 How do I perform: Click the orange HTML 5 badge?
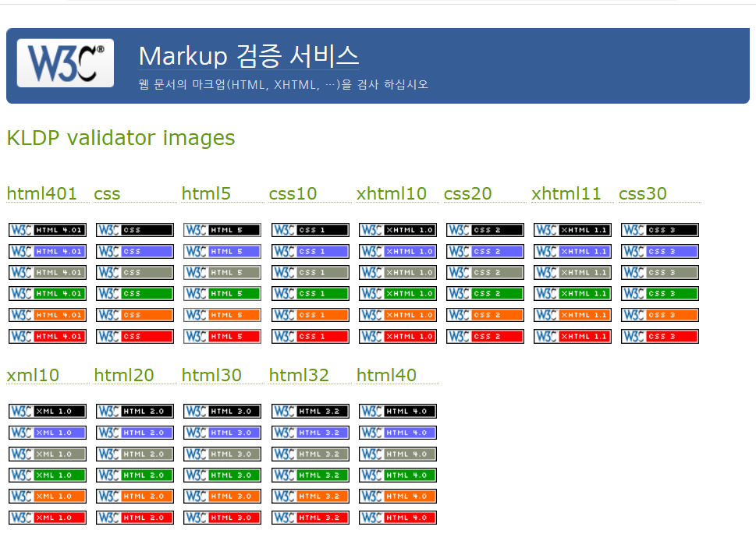click(x=222, y=315)
